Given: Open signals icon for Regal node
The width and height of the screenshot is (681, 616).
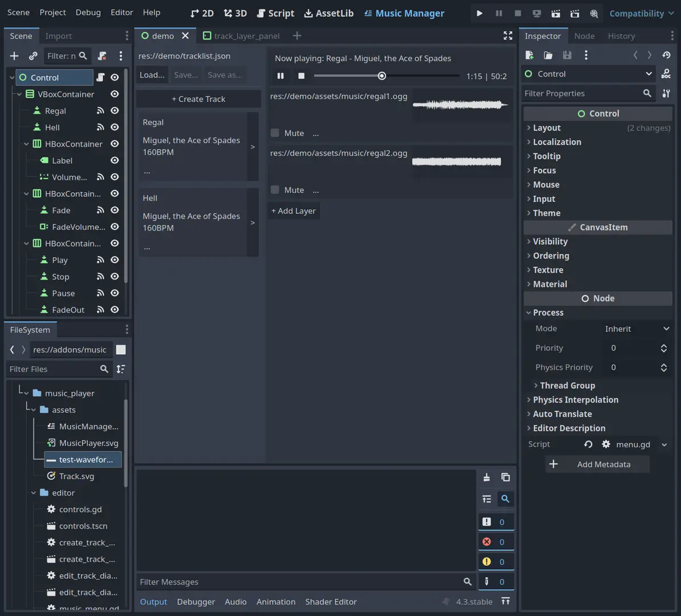Looking at the screenshot, I should [100, 111].
